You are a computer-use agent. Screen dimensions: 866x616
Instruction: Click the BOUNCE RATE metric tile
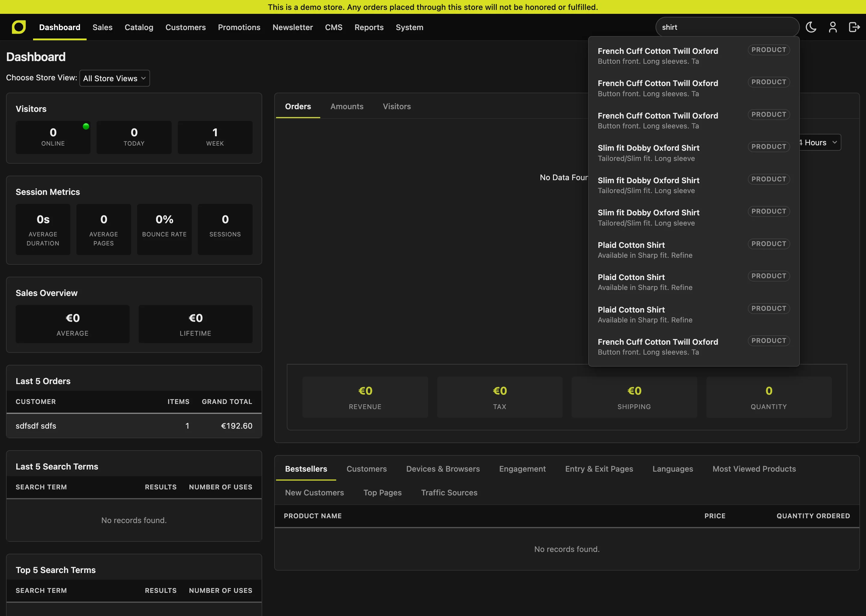pyautogui.click(x=164, y=229)
